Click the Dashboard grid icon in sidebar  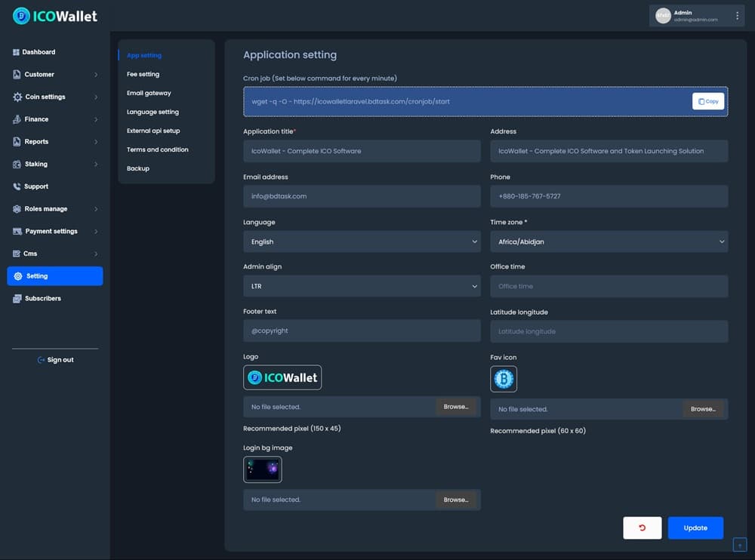tap(16, 52)
